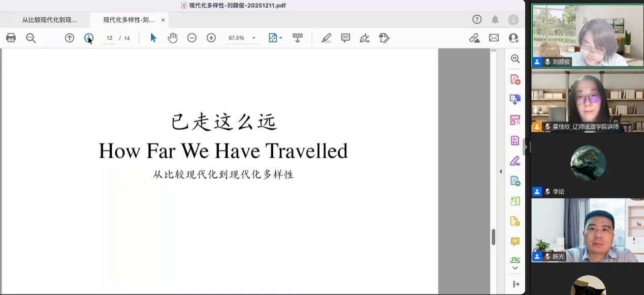Close the 现代化多样性 document tab
The width and height of the screenshot is (644, 295).
tap(163, 20)
